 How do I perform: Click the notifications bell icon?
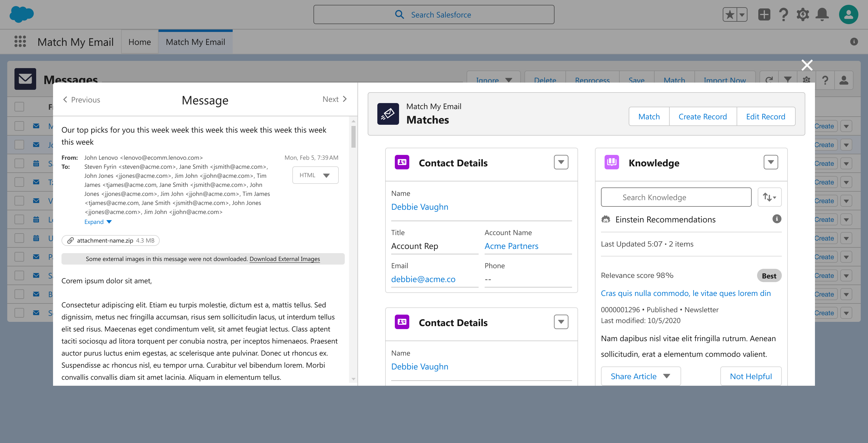point(822,14)
